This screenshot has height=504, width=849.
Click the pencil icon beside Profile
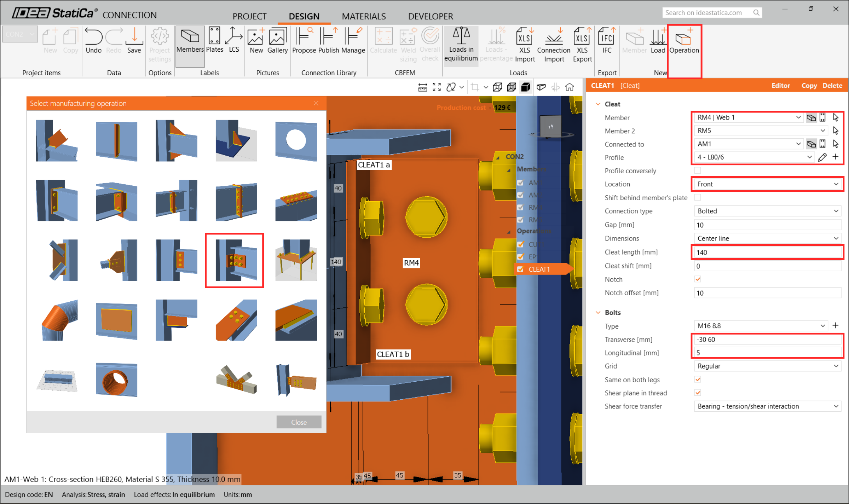coord(822,157)
